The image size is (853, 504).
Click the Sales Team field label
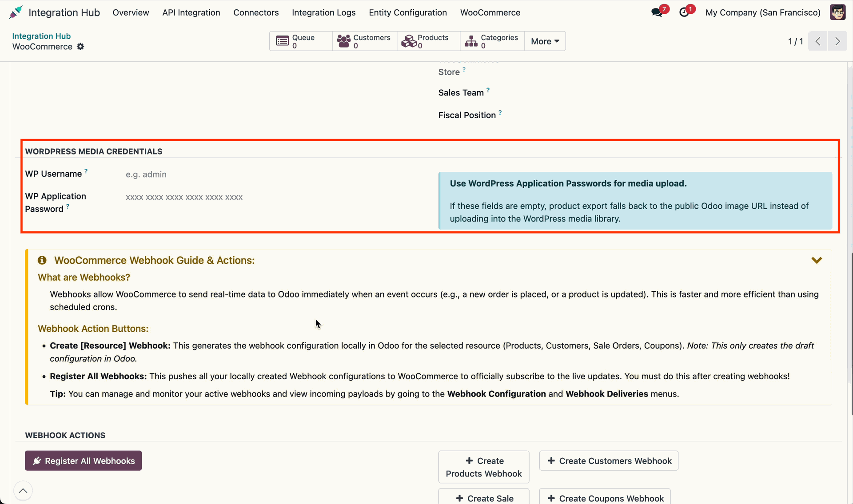[461, 93]
